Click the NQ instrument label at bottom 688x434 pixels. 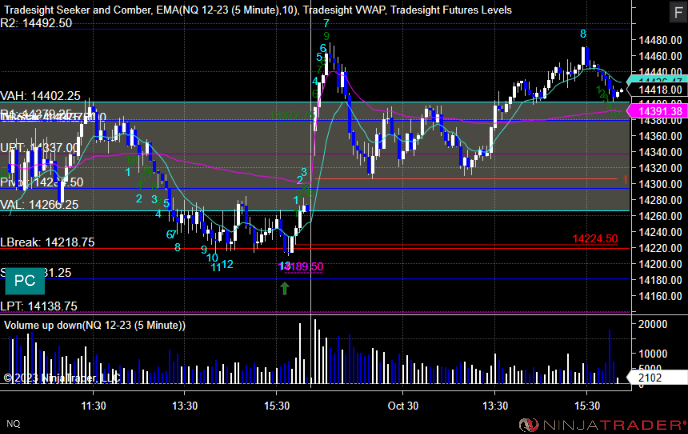[13, 423]
